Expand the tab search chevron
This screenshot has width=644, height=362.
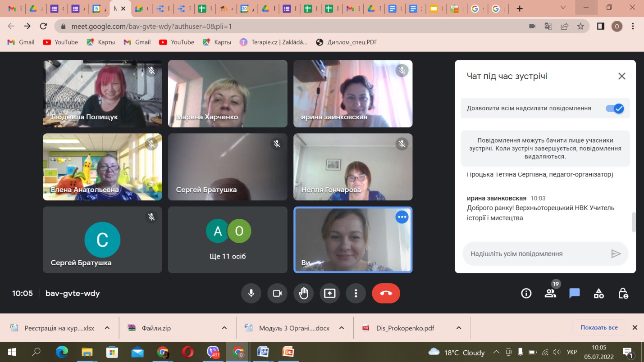coord(563,7)
